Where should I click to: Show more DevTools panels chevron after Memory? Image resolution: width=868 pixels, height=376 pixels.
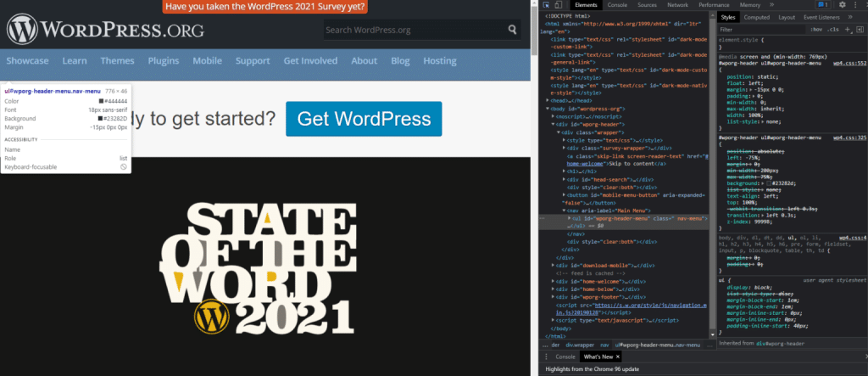tap(771, 4)
